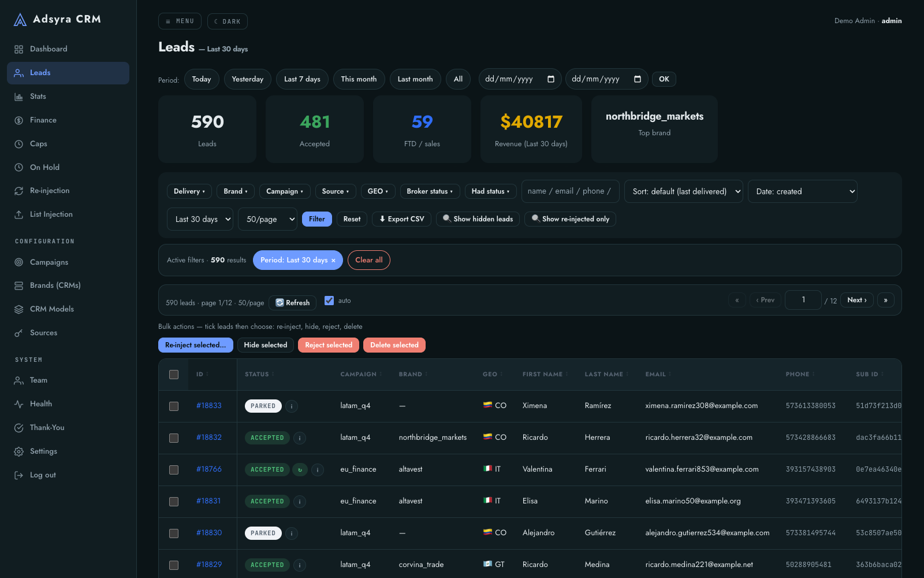Click the re-injected icon in row #18766

click(300, 470)
